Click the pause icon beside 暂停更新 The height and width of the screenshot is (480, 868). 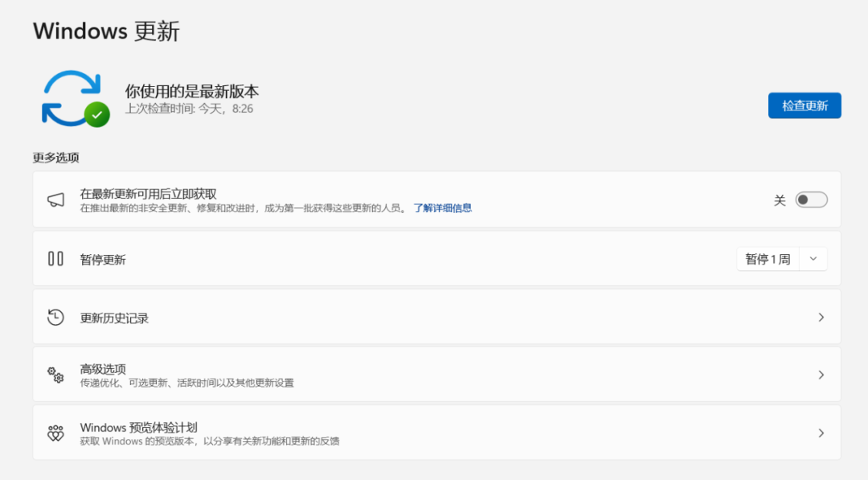(x=55, y=259)
